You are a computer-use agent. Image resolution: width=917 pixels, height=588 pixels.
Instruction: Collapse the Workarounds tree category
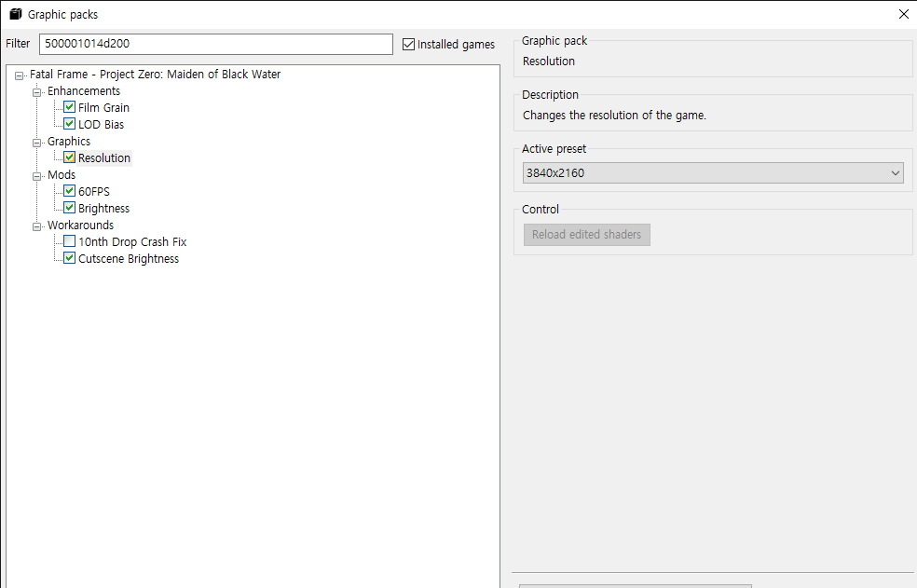[x=37, y=226]
